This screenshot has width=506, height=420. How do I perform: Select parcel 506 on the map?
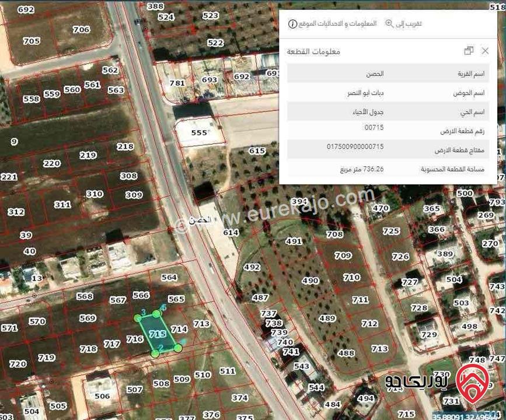coord(102,396)
